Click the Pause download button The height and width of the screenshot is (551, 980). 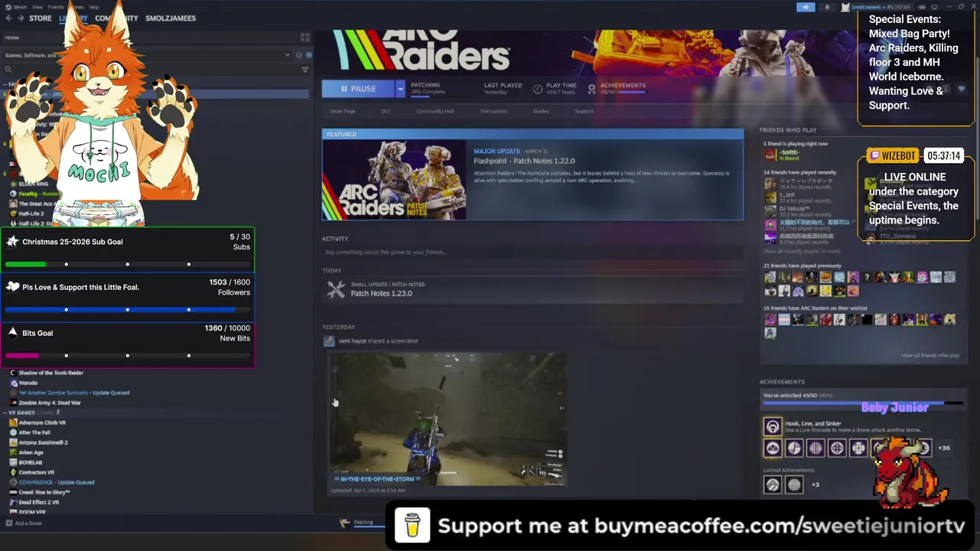click(358, 89)
